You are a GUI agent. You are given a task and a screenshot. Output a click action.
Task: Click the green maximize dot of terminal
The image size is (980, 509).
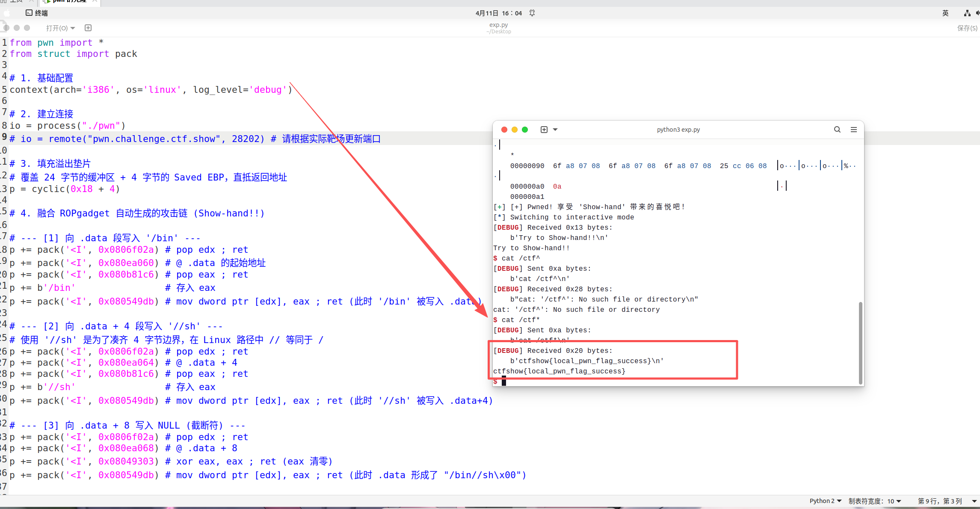[525, 130]
